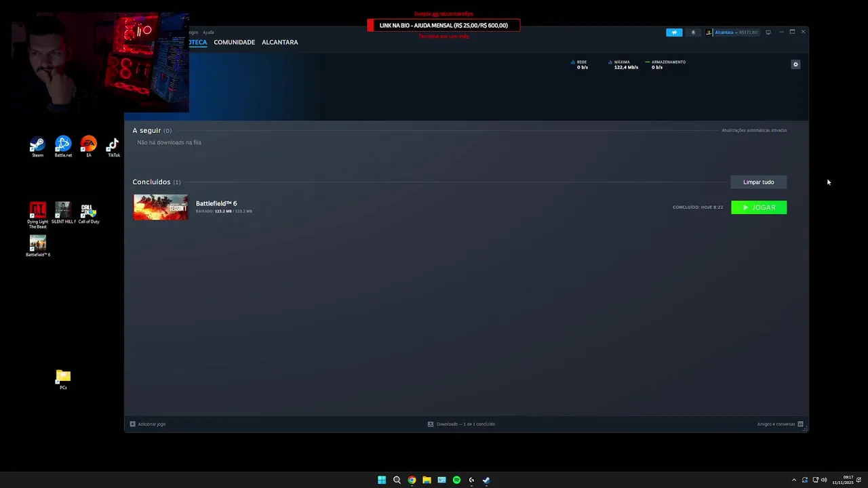Open the Steam notifications bell
This screenshot has width=868, height=488.
tap(693, 32)
